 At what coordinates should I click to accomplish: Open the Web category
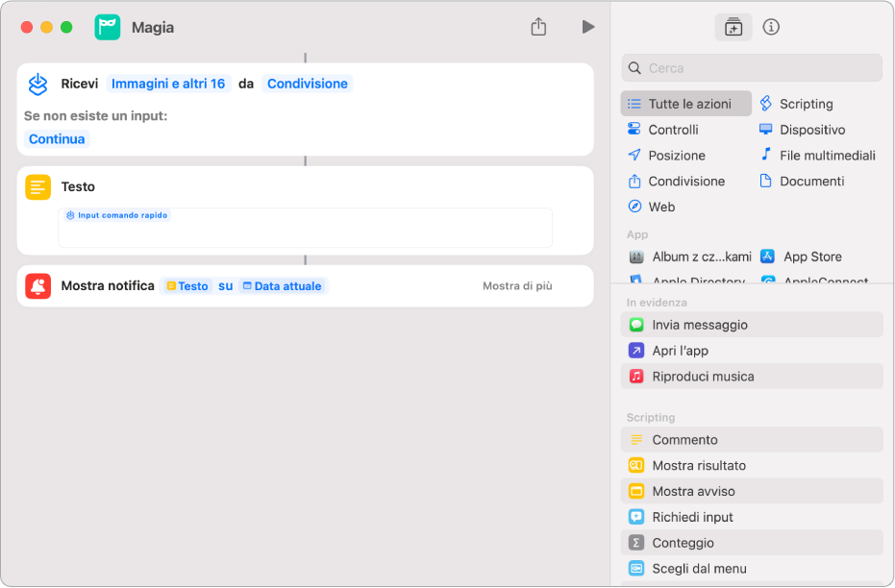pos(651,207)
